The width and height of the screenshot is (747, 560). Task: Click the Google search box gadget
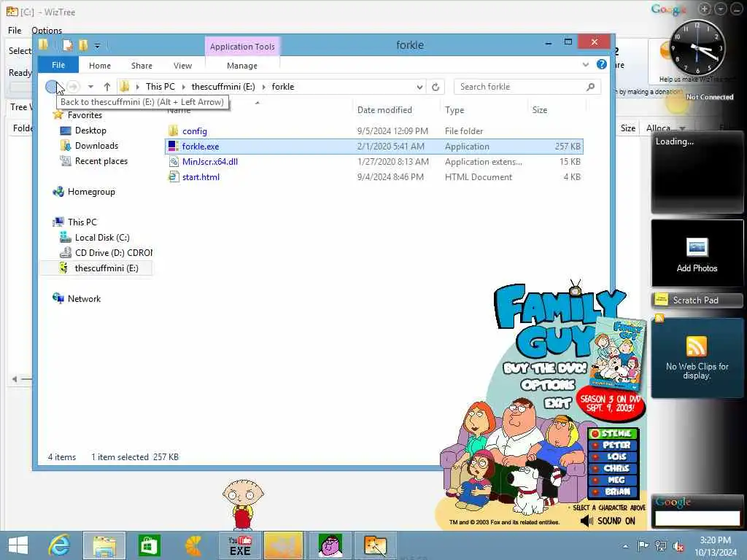point(697,518)
